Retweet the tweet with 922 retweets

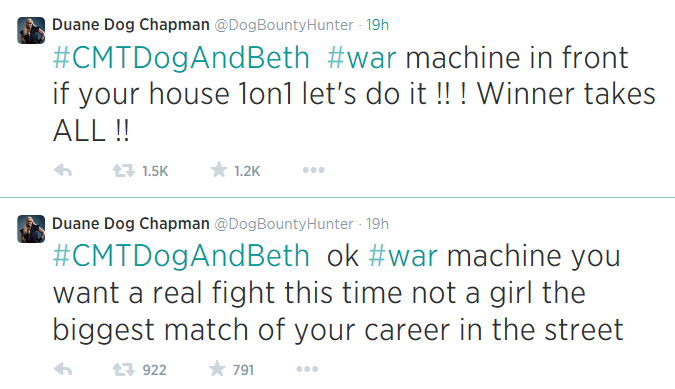(x=124, y=370)
